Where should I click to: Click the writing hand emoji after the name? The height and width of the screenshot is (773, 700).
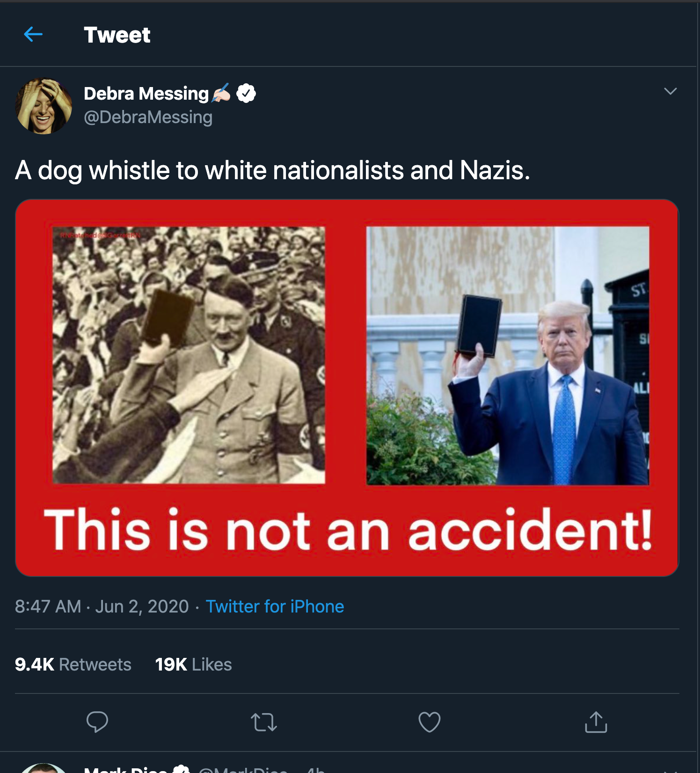pos(221,93)
